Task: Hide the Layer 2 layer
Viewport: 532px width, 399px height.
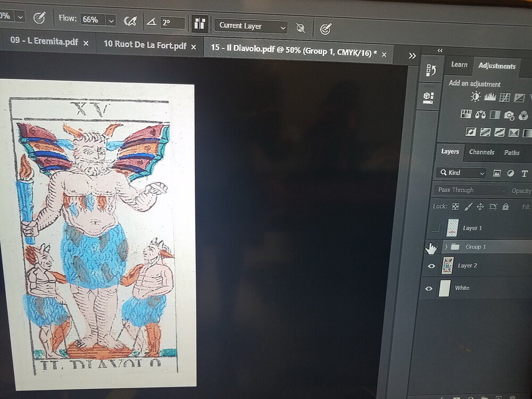Action: coord(431,265)
